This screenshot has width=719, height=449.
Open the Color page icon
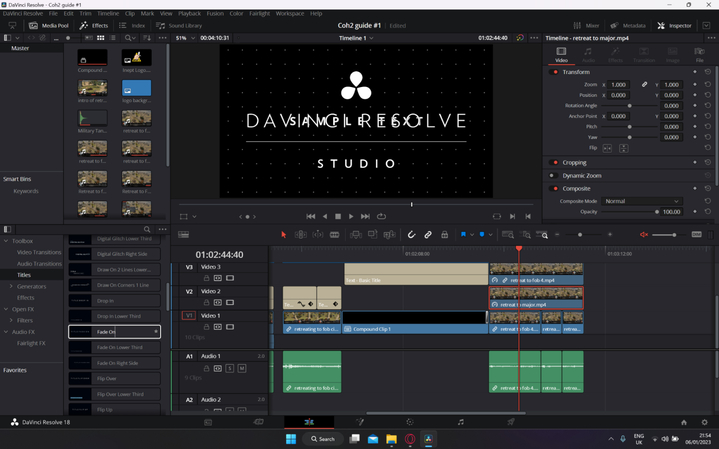coord(410,422)
